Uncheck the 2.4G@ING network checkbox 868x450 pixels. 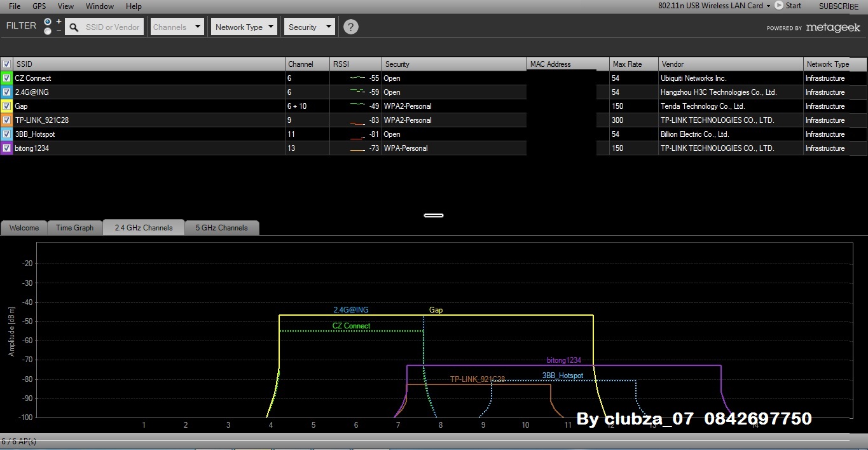coord(7,92)
